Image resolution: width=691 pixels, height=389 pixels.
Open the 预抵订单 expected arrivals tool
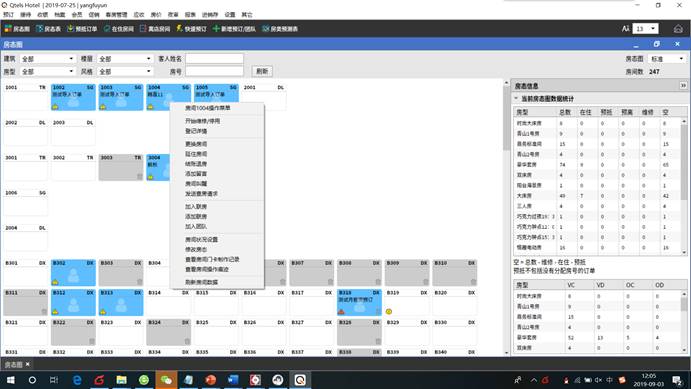[x=82, y=29]
